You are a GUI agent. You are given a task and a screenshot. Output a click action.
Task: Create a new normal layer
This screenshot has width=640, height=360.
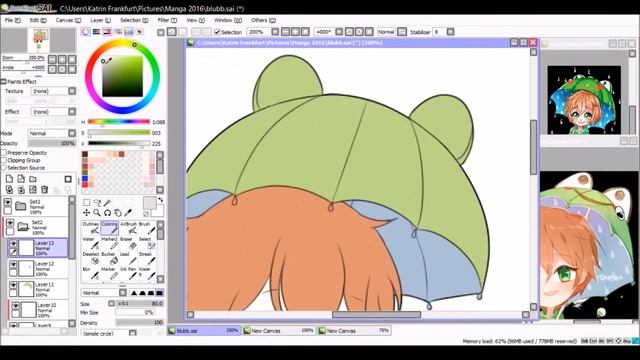(9, 179)
